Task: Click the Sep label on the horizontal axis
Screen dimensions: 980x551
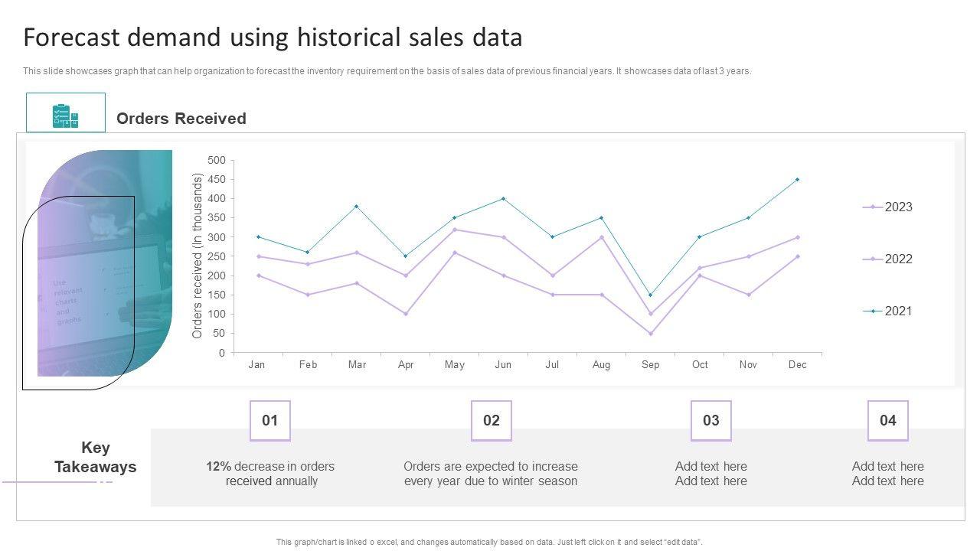Action: click(650, 365)
